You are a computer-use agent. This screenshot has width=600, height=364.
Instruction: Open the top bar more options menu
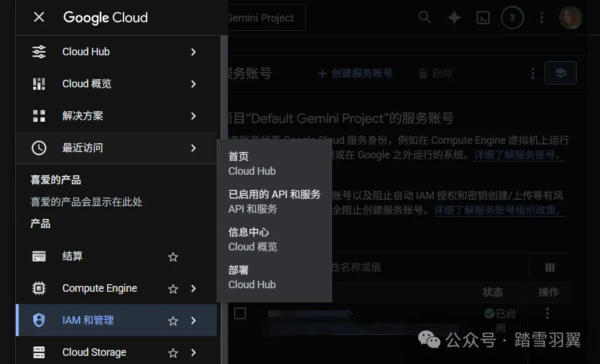[541, 17]
